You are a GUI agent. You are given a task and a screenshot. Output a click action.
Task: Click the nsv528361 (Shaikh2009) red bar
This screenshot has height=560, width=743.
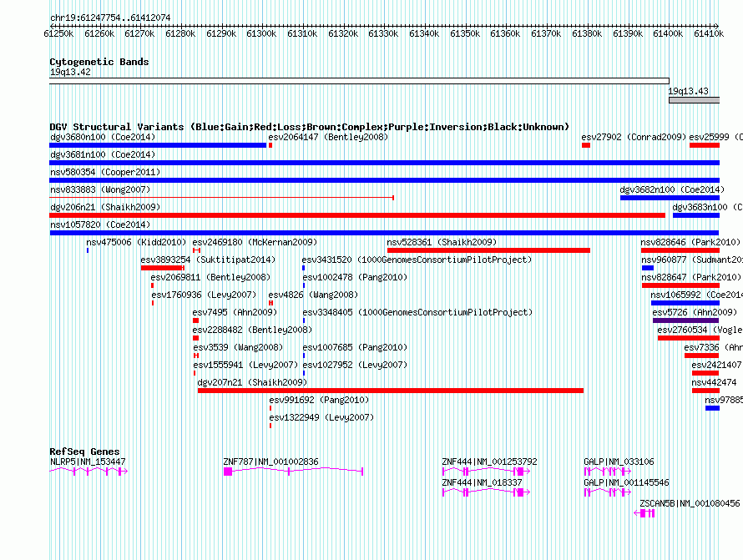pos(488,250)
